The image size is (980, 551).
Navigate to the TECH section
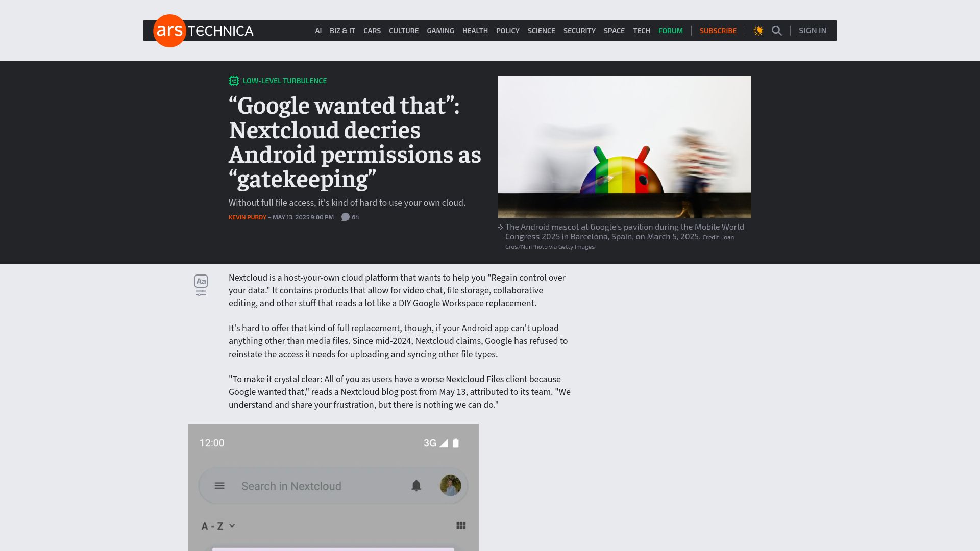(x=642, y=31)
